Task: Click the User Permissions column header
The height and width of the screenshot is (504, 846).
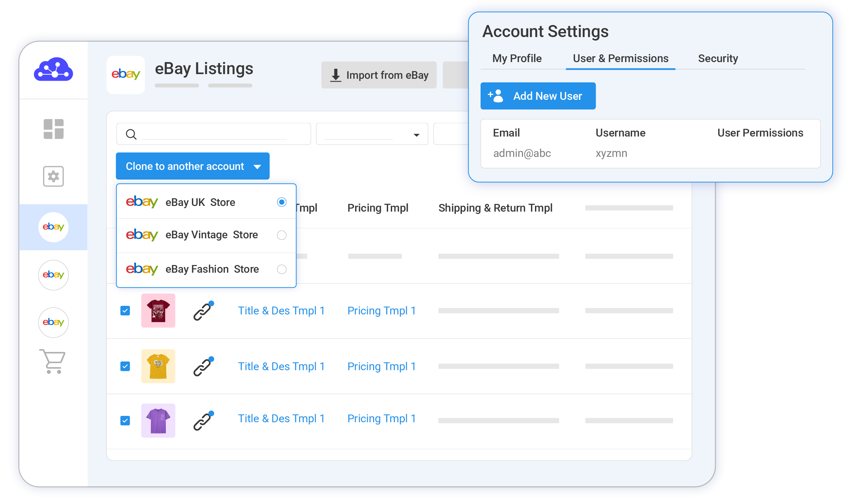Action: pyautogui.click(x=761, y=133)
